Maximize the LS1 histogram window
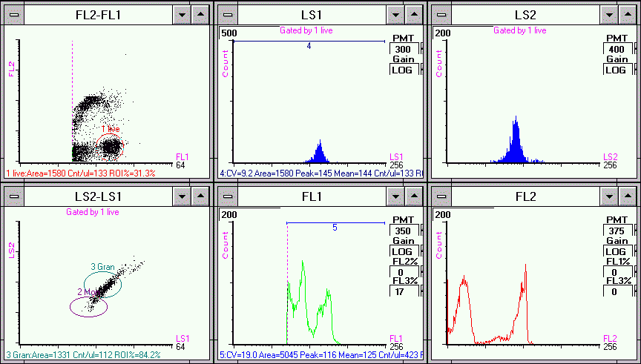The height and width of the screenshot is (364, 641). click(414, 14)
